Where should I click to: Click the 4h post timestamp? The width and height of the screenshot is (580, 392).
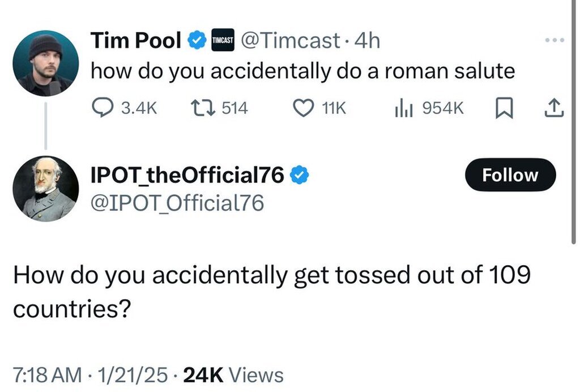pyautogui.click(x=367, y=41)
